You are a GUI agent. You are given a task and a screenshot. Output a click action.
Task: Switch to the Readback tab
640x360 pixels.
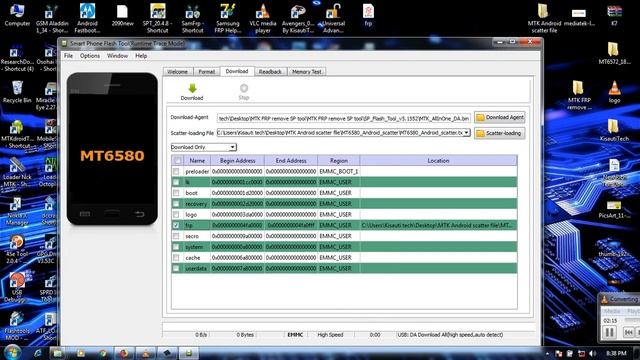[x=270, y=72]
